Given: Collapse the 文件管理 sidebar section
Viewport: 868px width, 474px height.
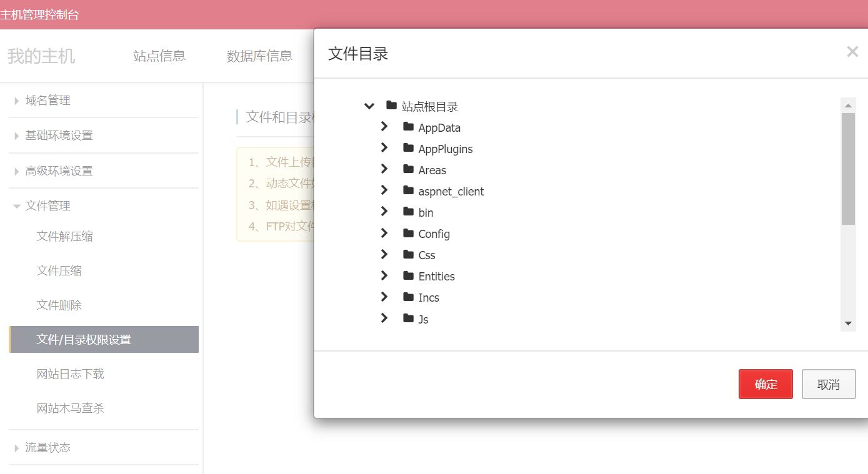Looking at the screenshot, I should click(x=17, y=206).
